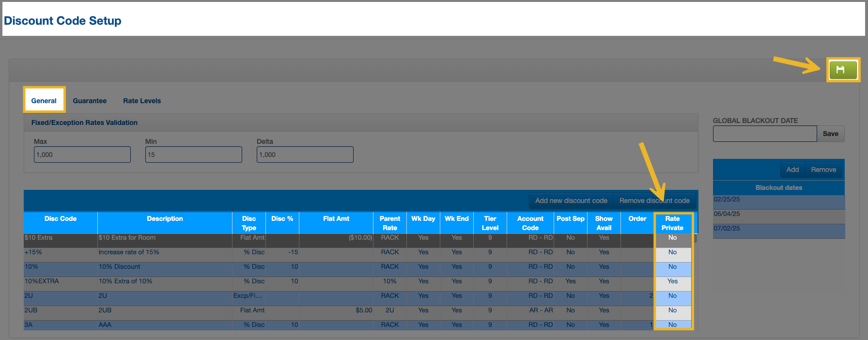Click Add in the Blackout dates panel
The height and width of the screenshot is (340, 868).
tap(792, 170)
